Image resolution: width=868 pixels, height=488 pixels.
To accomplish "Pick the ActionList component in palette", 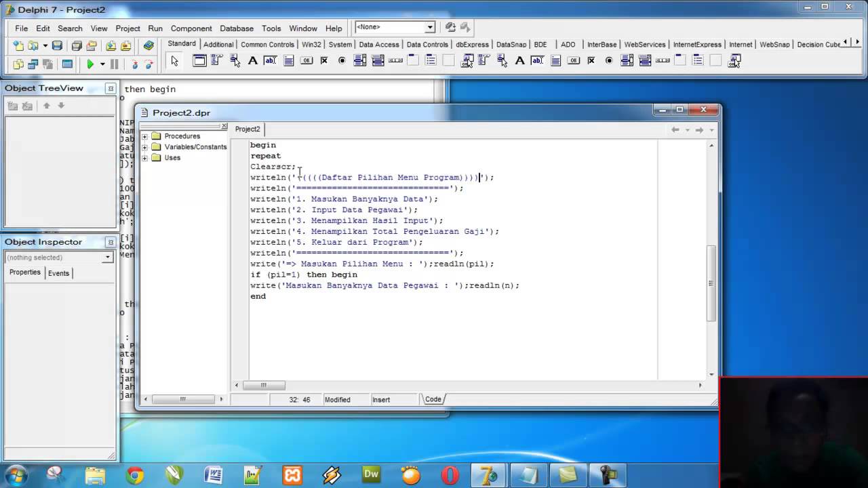I will coord(467,60).
